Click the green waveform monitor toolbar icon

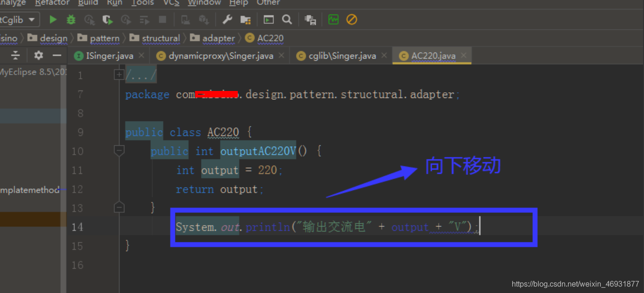click(333, 20)
